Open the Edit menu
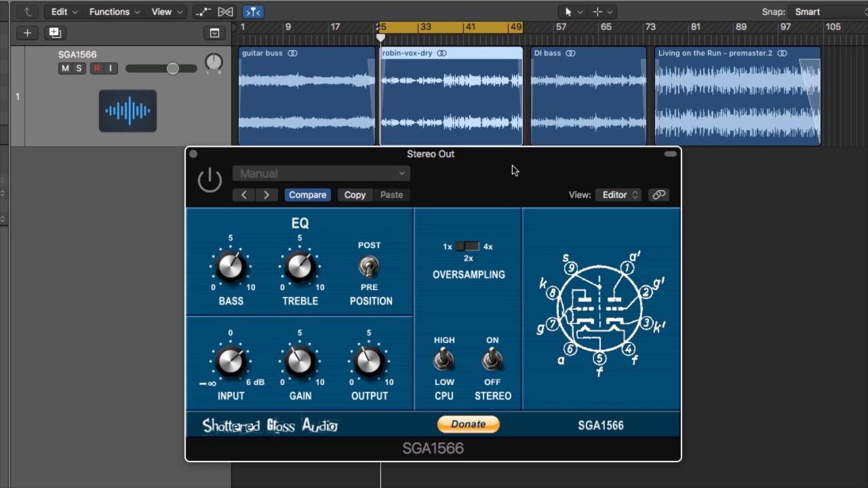Image resolution: width=868 pixels, height=488 pixels. (64, 12)
